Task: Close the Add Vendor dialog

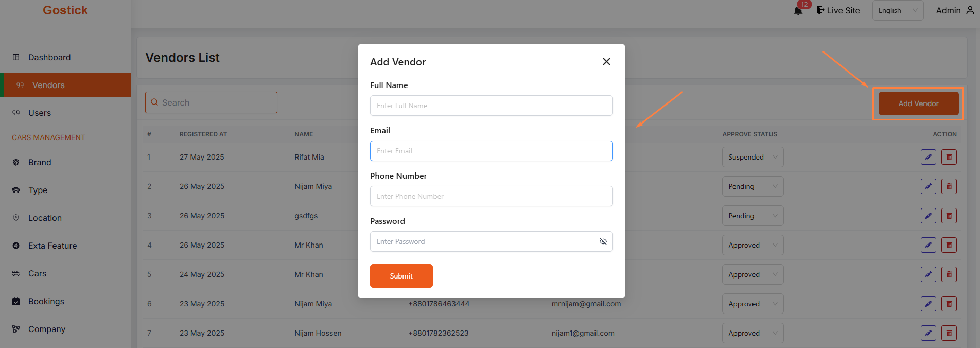Action: tap(606, 62)
